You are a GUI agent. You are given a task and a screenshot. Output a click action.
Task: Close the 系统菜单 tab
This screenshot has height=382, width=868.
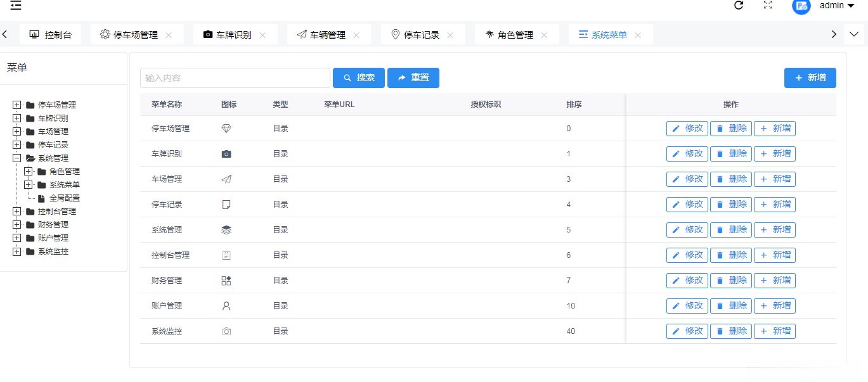(638, 35)
